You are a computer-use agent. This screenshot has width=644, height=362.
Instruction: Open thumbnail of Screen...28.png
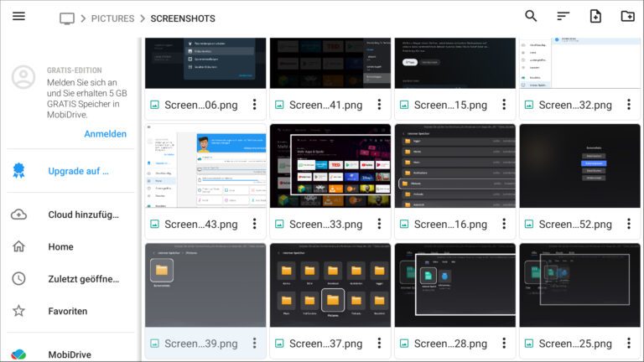(455, 285)
